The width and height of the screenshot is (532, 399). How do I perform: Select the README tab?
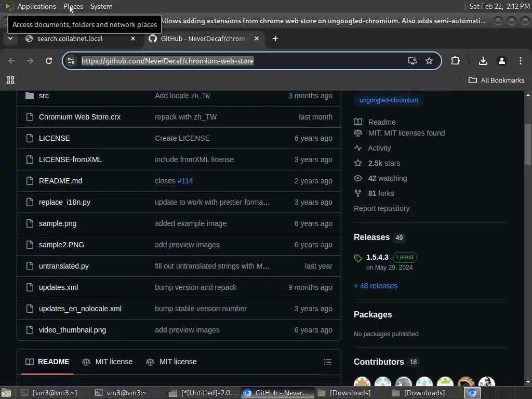(47, 362)
